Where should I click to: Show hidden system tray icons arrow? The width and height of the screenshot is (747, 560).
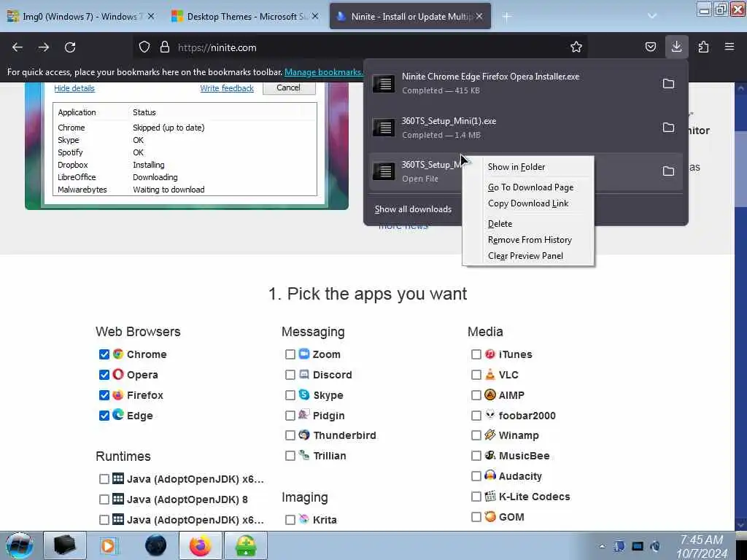(x=602, y=546)
